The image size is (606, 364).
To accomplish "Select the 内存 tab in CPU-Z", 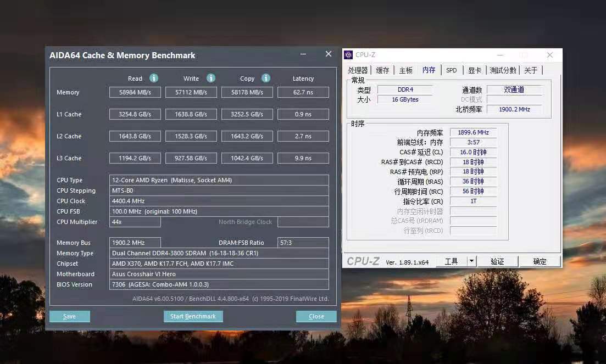I will [x=429, y=70].
